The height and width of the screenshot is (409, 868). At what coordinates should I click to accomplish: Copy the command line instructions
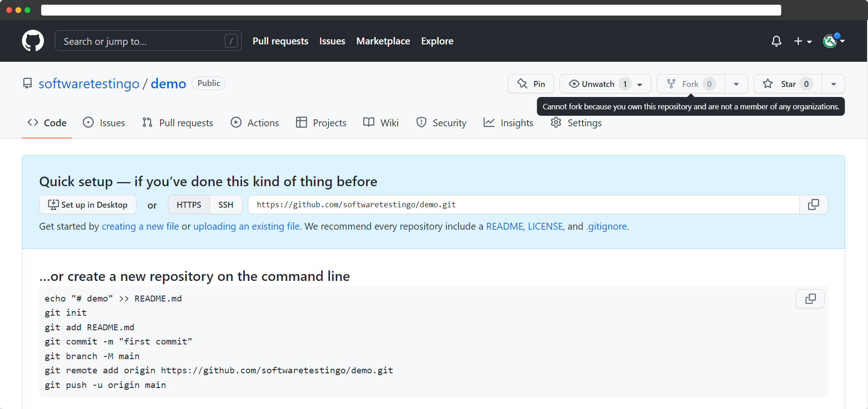(x=810, y=299)
